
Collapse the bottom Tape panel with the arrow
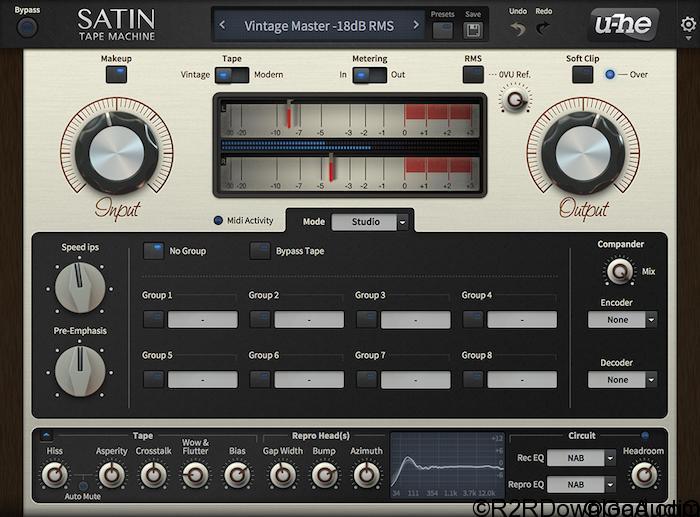click(x=46, y=435)
